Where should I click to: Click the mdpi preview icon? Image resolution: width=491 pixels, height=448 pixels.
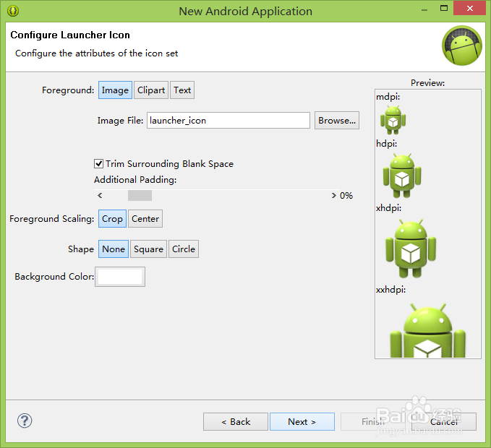coord(393,120)
